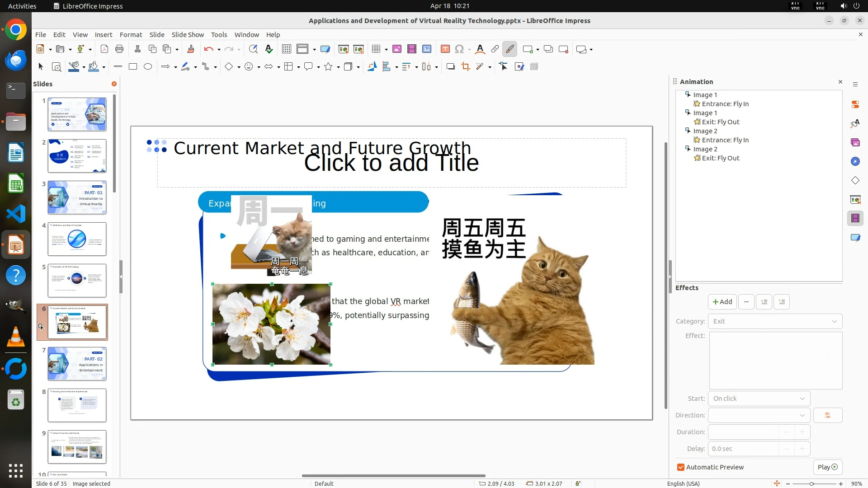Toggle Automatic Preview checkbox

681,467
